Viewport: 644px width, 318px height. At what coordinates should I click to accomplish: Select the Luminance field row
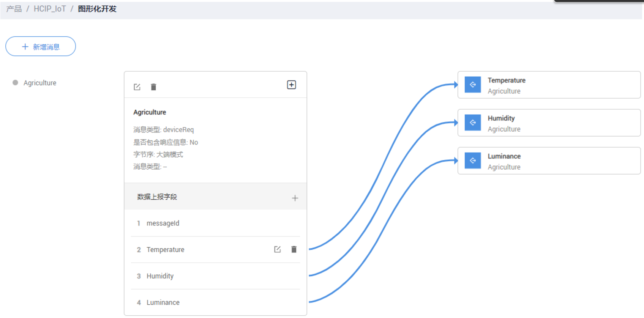tap(163, 302)
